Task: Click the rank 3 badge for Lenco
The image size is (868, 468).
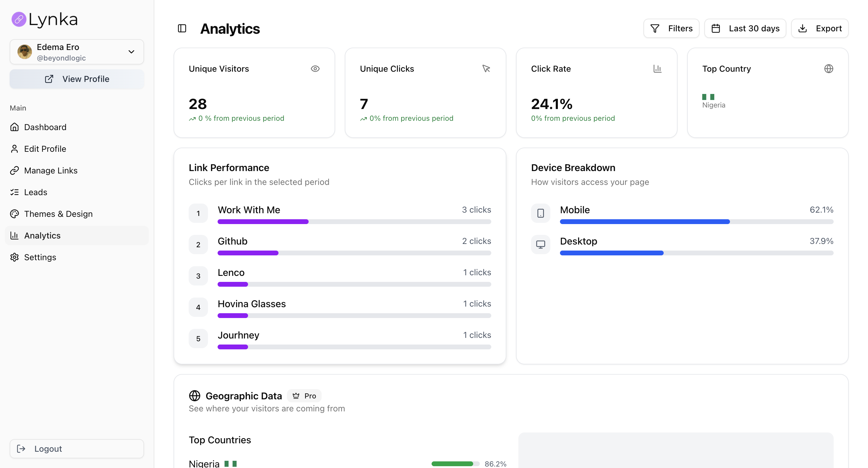Action: click(x=198, y=276)
